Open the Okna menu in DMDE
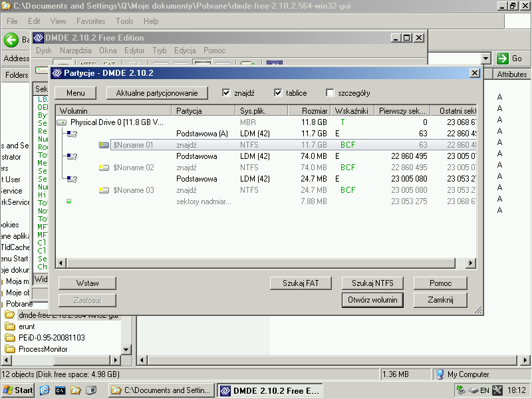The height and width of the screenshot is (399, 532). [108, 51]
